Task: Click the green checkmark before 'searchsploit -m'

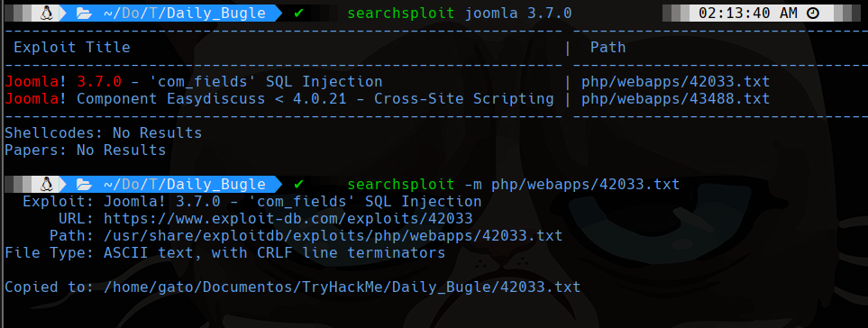Action: pos(299,184)
